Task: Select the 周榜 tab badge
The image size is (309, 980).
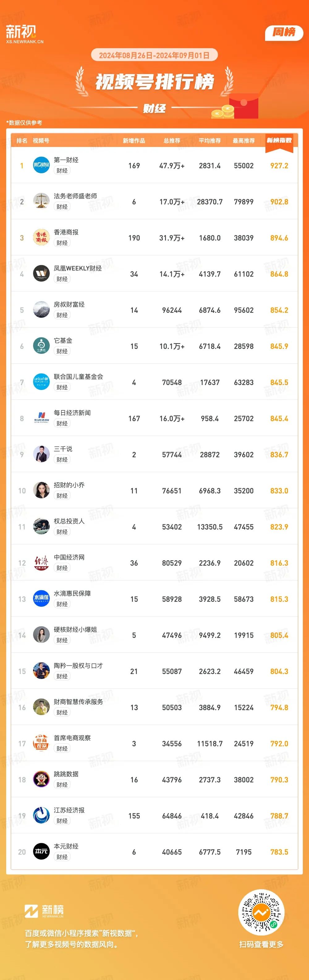Action: tap(284, 32)
